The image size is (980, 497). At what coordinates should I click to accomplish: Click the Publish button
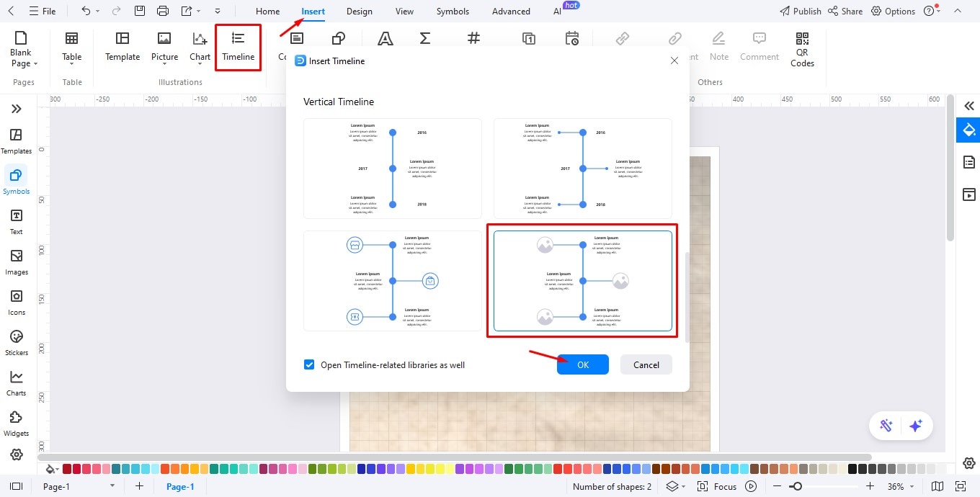[800, 12]
